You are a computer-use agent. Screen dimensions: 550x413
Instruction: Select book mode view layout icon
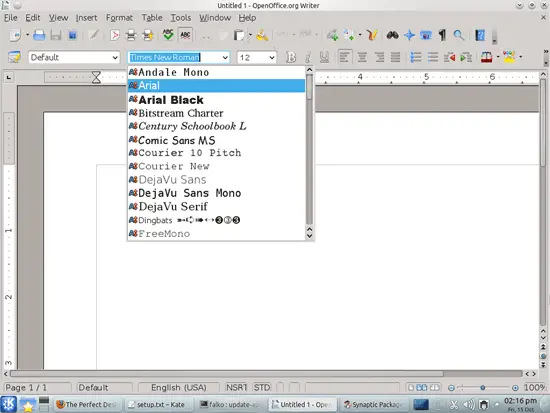coord(435,387)
